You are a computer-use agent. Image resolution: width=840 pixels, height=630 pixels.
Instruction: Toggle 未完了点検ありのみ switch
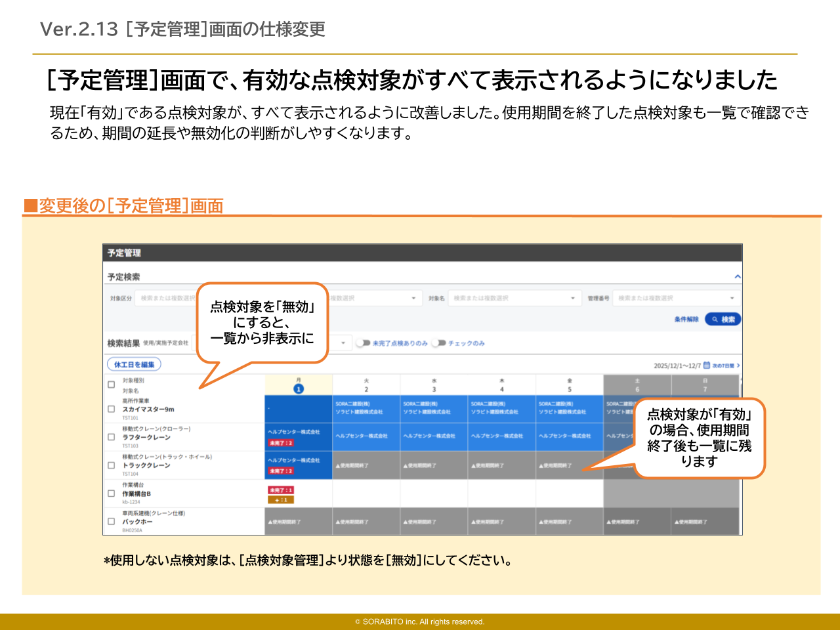pyautogui.click(x=363, y=343)
